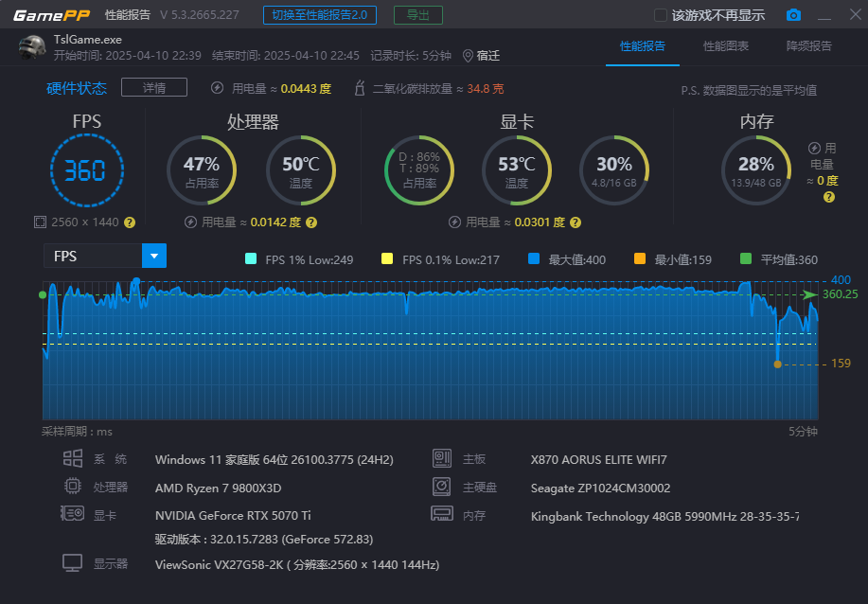The width and height of the screenshot is (868, 604).
Task: Click the TslGame.exe game avatar icon
Action: [32, 47]
